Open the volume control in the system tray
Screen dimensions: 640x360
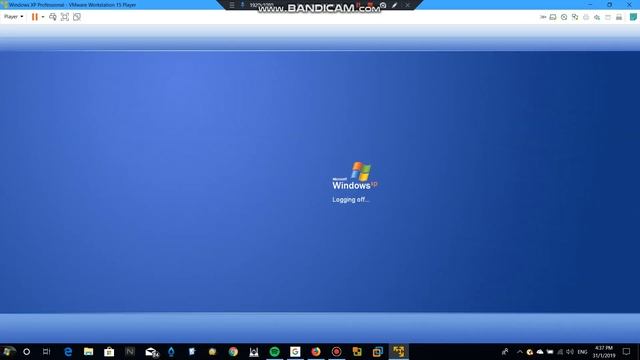[x=570, y=351]
